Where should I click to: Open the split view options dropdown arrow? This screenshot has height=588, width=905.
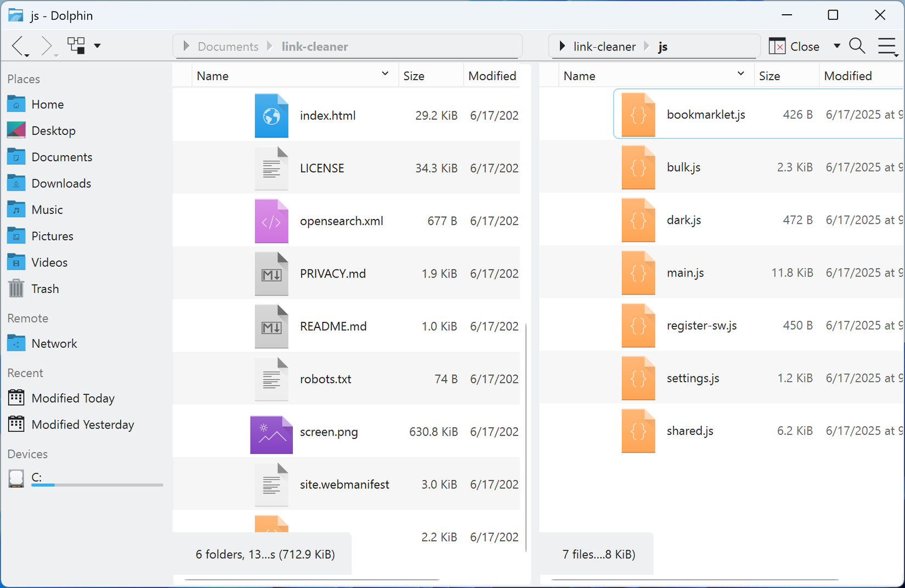click(x=98, y=46)
